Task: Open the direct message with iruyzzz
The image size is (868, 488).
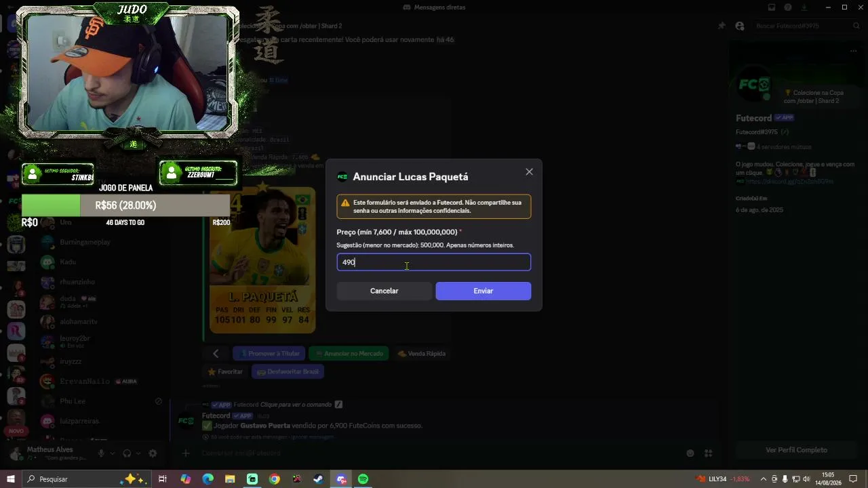Action: [x=102, y=361]
